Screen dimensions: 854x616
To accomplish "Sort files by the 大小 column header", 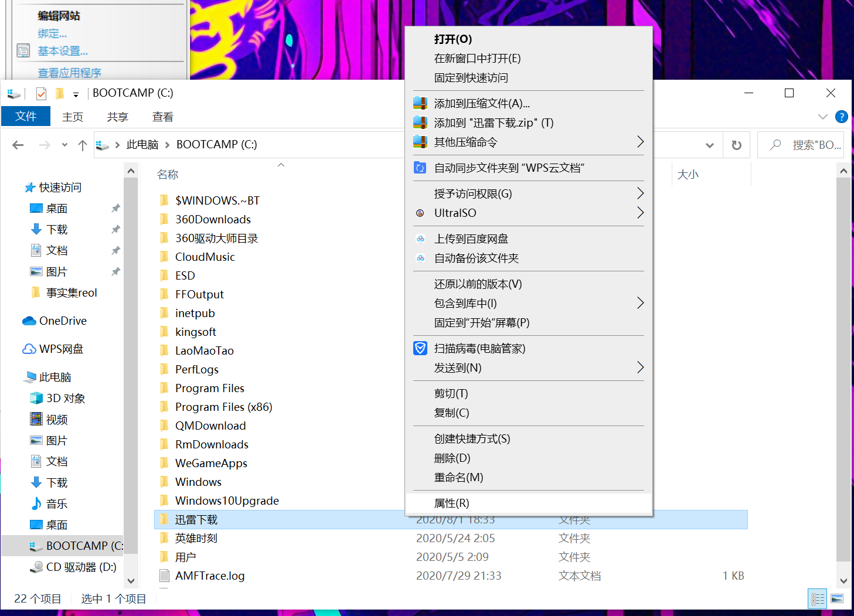I will coord(688,174).
